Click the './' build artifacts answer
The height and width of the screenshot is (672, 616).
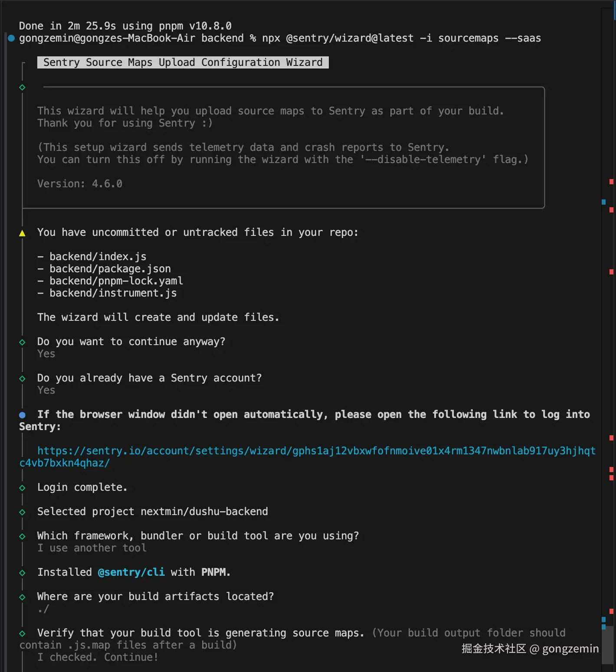[x=43, y=609]
